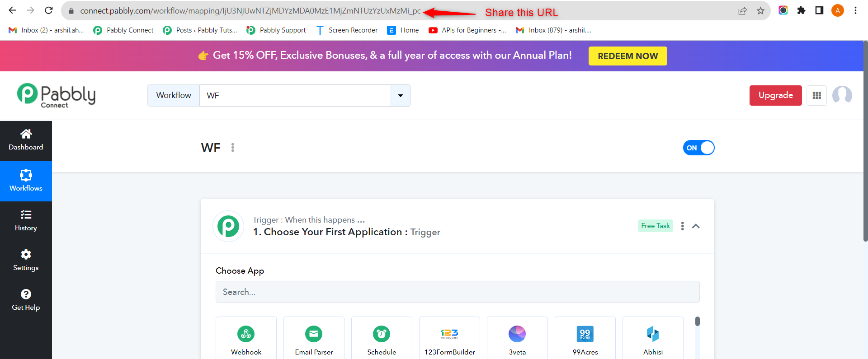Image resolution: width=868 pixels, height=359 pixels.
Task: Open Screen Recorder bookmark
Action: tap(347, 30)
